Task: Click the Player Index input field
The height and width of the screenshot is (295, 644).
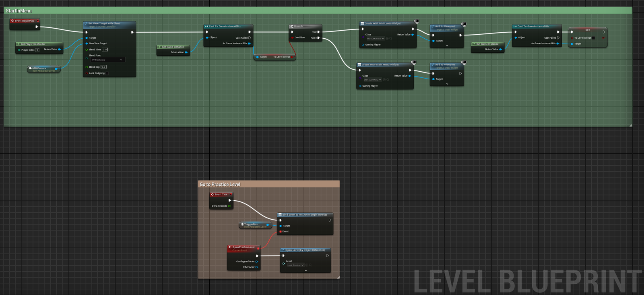Action: click(37, 50)
